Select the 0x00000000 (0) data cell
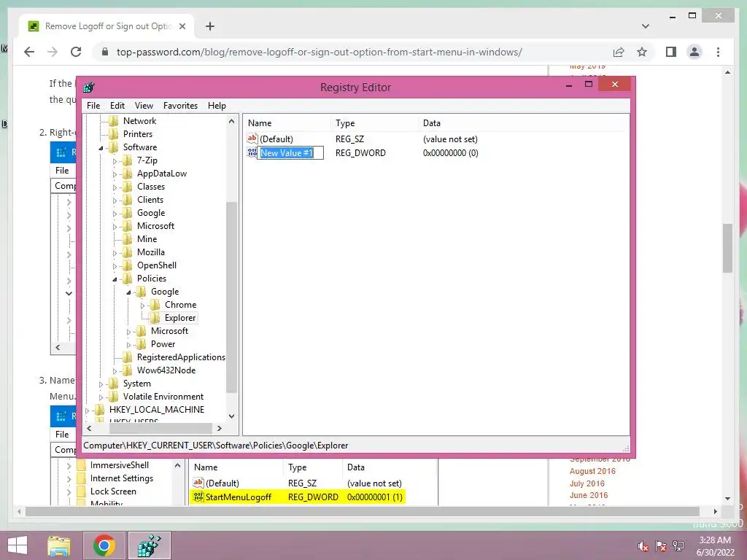 pos(451,153)
